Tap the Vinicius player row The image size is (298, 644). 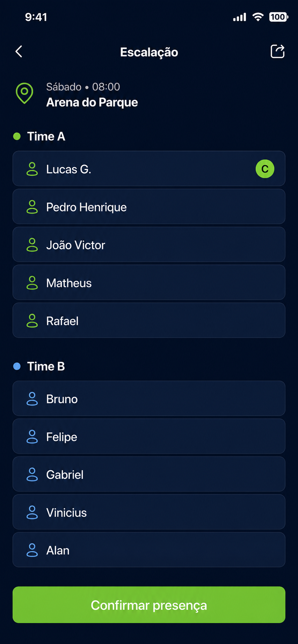tap(149, 512)
